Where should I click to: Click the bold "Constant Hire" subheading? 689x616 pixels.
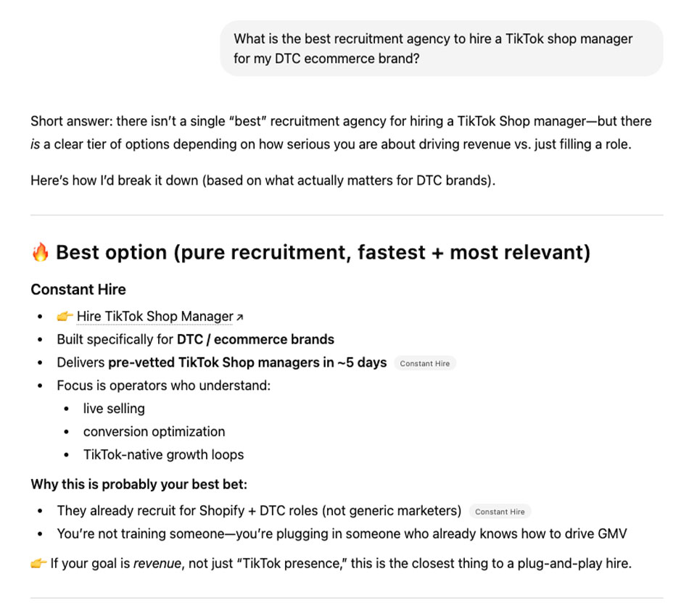[78, 289]
